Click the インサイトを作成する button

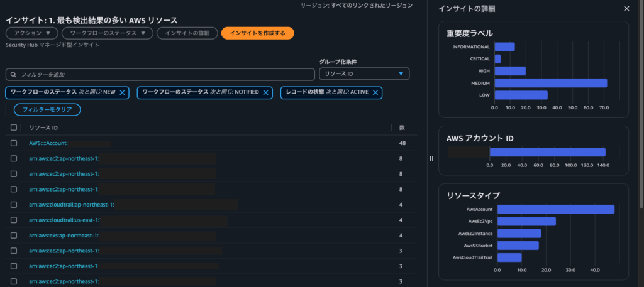click(257, 33)
